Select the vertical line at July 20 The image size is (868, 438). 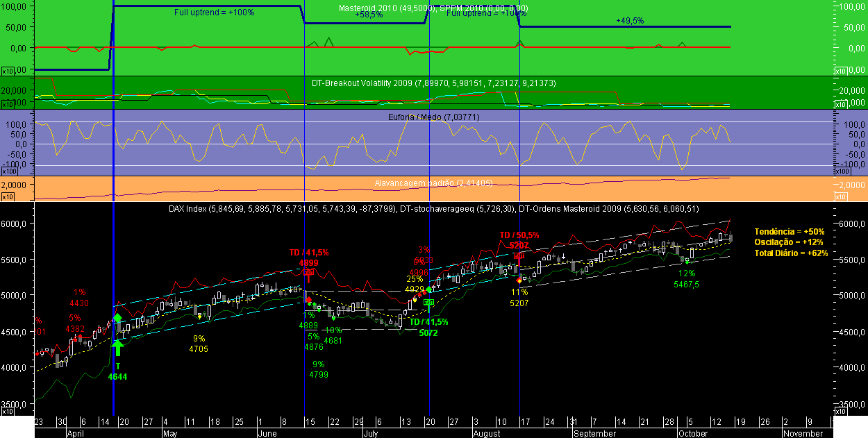[x=429, y=208]
